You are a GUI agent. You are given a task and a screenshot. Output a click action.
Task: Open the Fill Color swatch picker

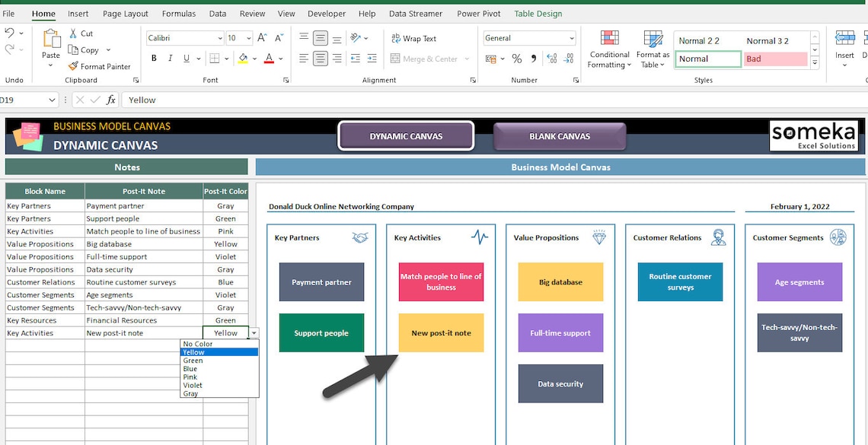click(254, 59)
